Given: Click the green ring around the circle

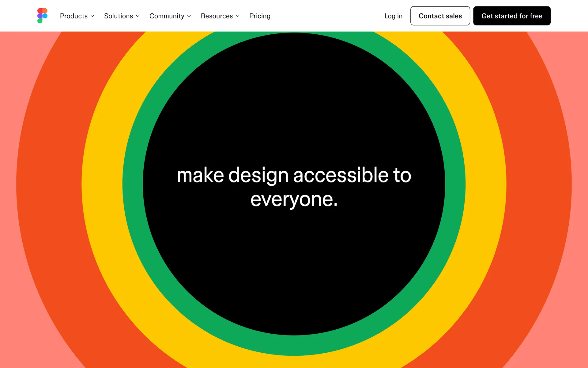Looking at the screenshot, I should [x=133, y=184].
